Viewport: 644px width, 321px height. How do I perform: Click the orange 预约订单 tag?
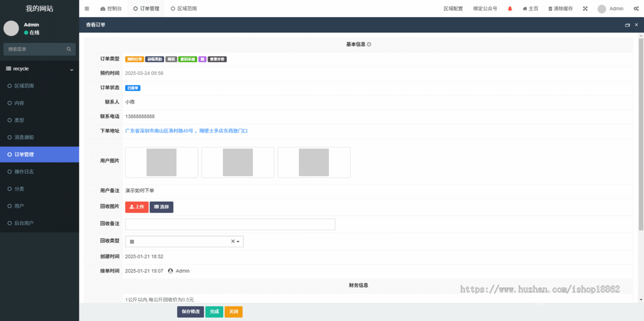(134, 59)
